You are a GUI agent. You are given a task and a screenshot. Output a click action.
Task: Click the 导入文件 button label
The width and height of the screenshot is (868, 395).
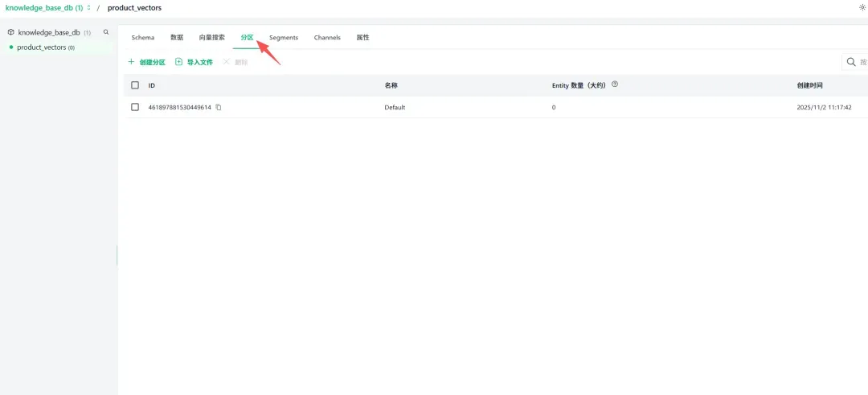200,63
